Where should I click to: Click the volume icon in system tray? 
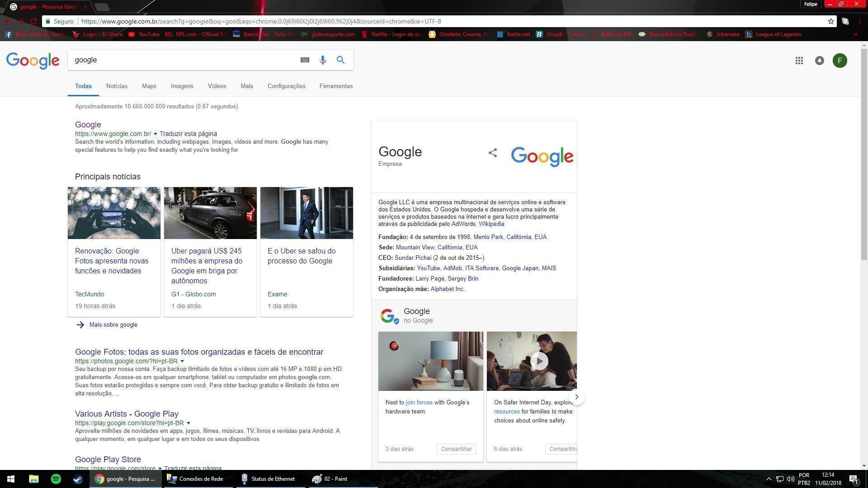coord(790,479)
